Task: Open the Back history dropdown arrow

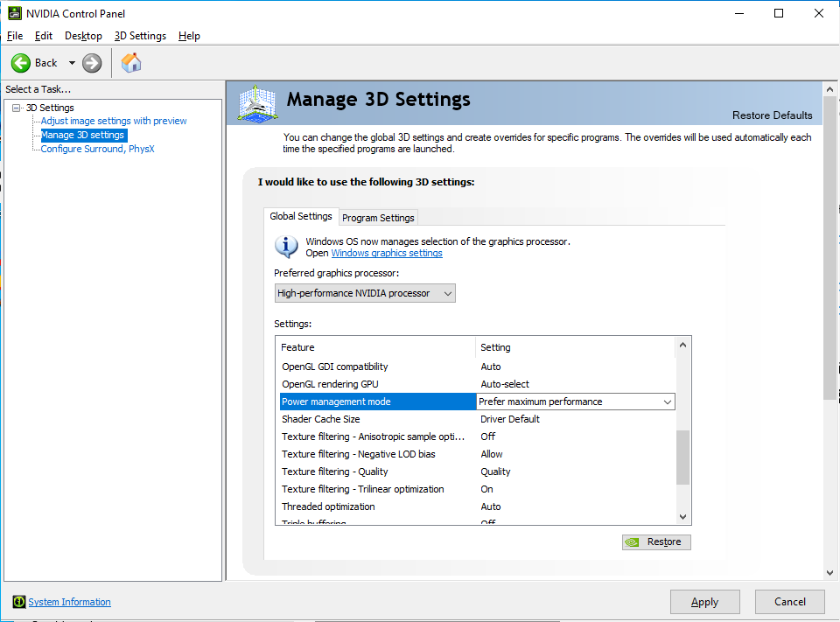Action: tap(72, 63)
